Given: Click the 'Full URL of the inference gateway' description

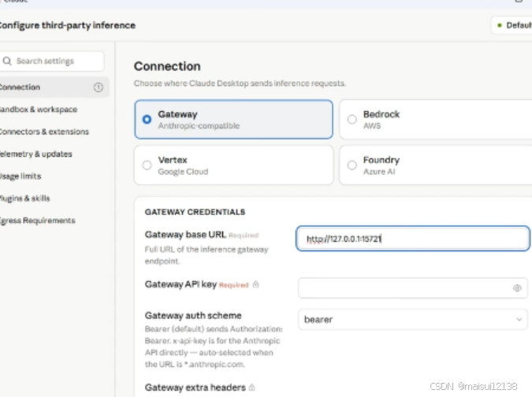Looking at the screenshot, I should (x=206, y=255).
